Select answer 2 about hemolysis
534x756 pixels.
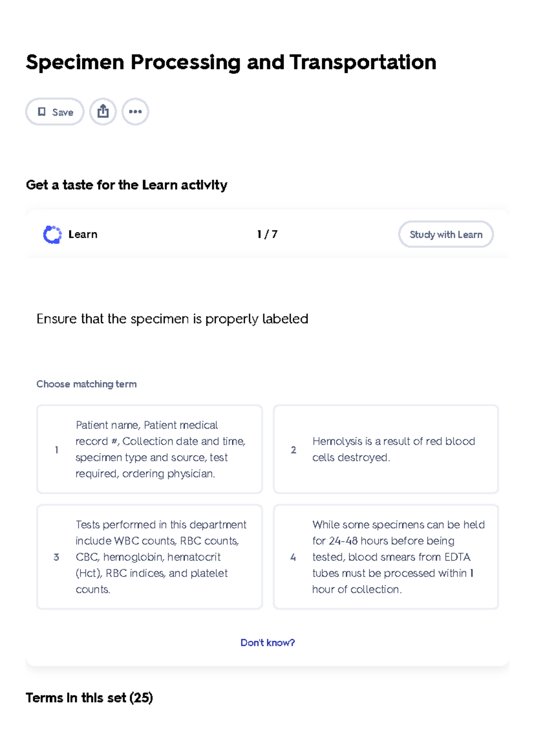[x=386, y=449]
